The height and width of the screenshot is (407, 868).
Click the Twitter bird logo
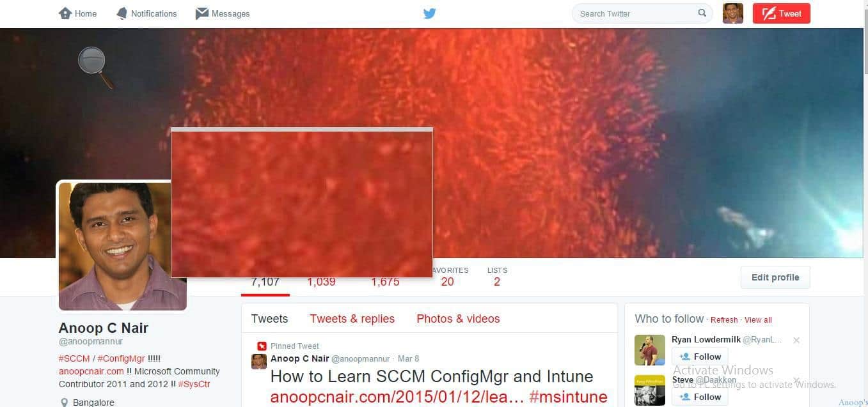coord(430,13)
